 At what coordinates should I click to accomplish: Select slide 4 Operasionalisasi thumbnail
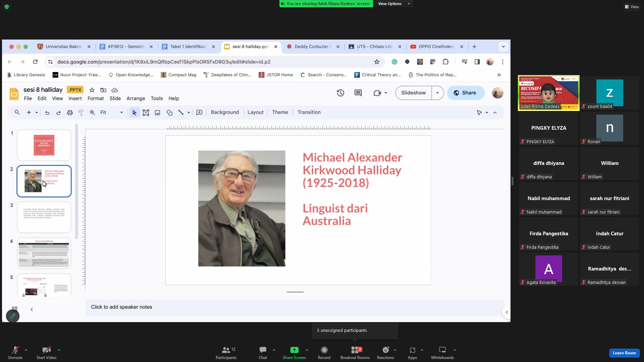pyautogui.click(x=44, y=253)
